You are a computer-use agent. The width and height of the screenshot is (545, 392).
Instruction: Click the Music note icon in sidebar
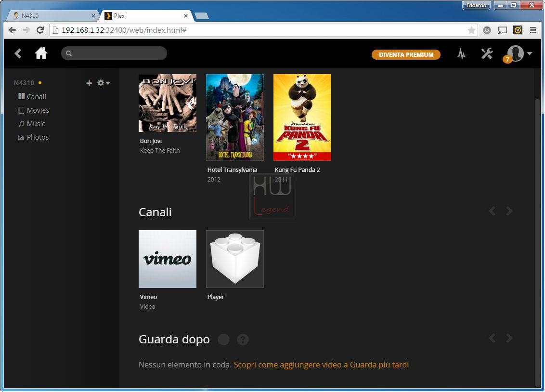[21, 124]
